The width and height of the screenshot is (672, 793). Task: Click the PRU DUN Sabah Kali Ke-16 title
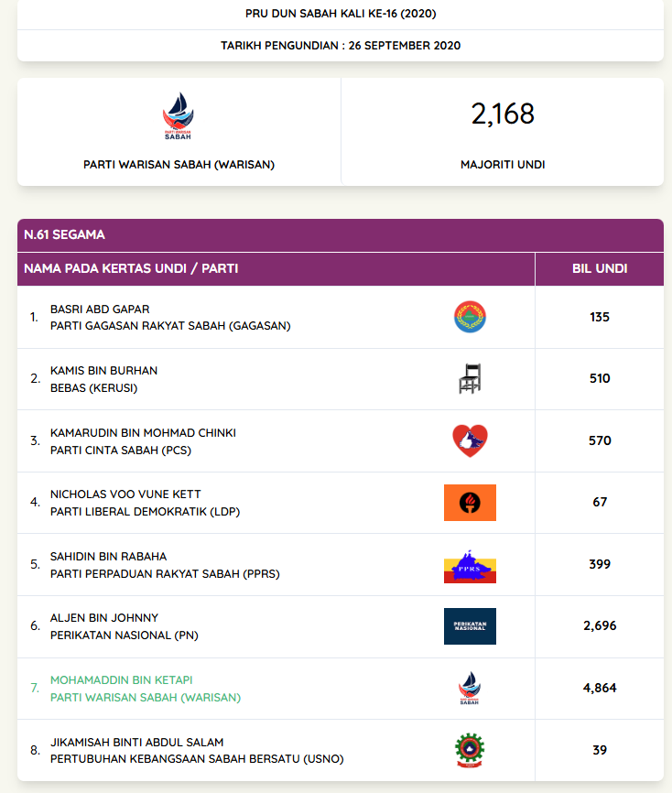point(341,14)
